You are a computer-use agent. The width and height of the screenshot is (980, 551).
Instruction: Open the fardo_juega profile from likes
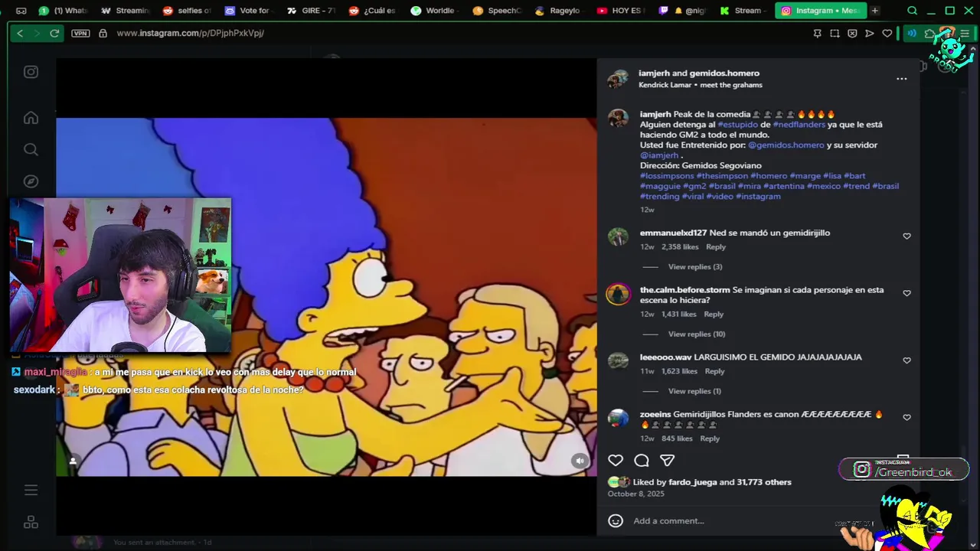[x=692, y=482]
